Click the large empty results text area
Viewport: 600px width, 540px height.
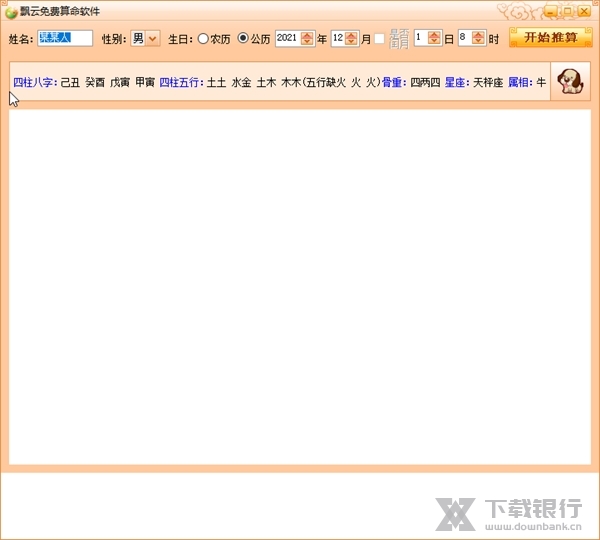point(300,287)
